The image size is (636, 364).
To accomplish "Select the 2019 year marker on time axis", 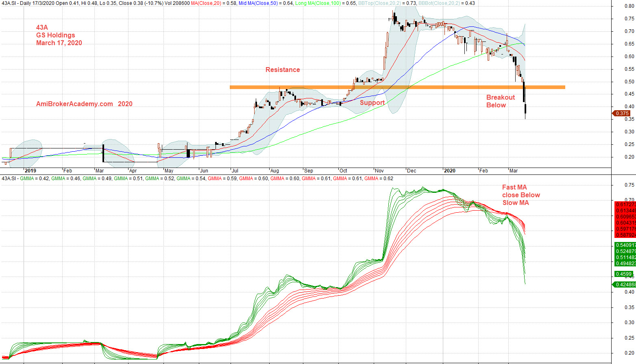I will [x=30, y=171].
